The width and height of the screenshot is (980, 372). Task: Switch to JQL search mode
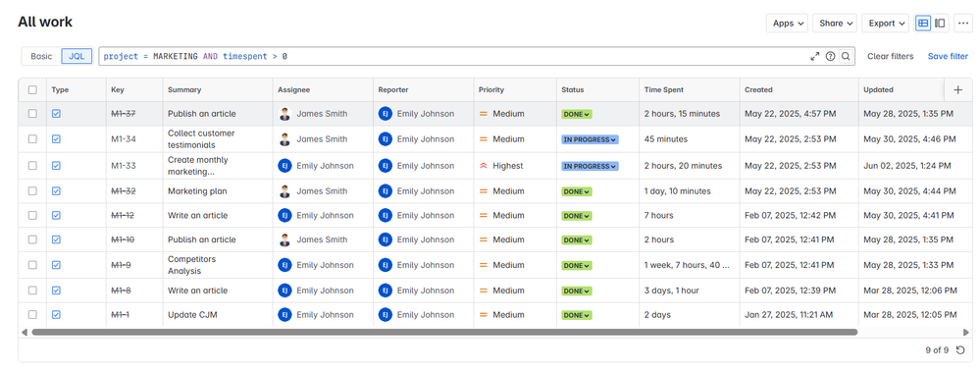[x=77, y=56]
